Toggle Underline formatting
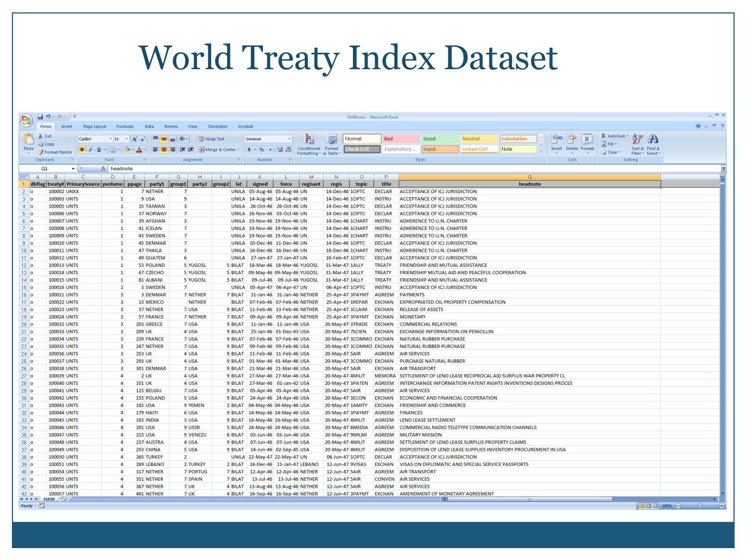 tap(99, 150)
